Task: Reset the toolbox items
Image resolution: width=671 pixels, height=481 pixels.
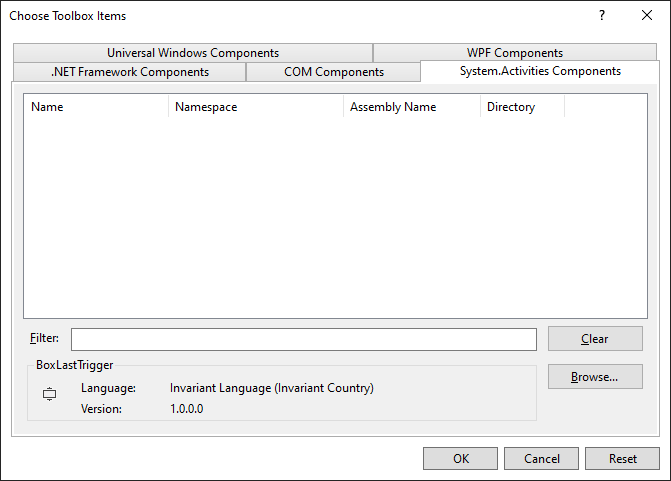Action: (622, 459)
